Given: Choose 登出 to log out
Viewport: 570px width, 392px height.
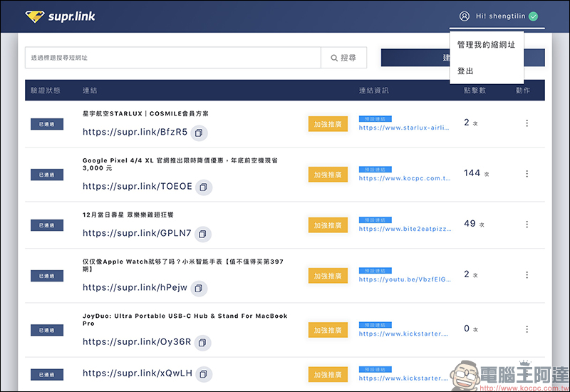Looking at the screenshot, I should tap(465, 71).
